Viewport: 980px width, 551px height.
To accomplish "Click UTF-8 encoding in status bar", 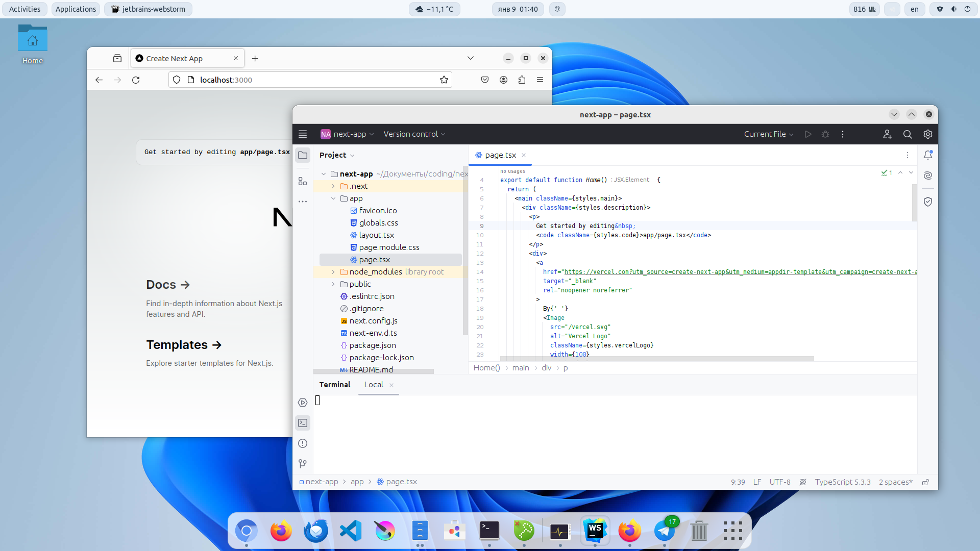I will point(780,482).
